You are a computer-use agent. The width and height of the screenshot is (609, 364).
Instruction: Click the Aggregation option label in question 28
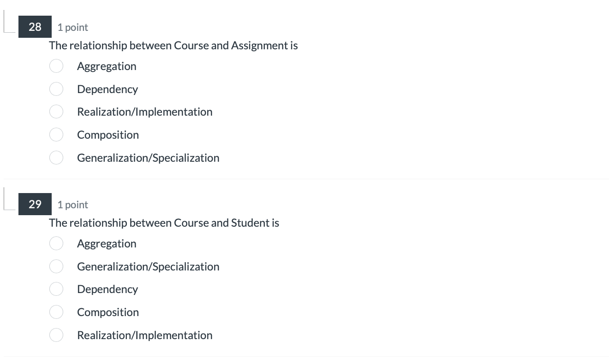[107, 66]
